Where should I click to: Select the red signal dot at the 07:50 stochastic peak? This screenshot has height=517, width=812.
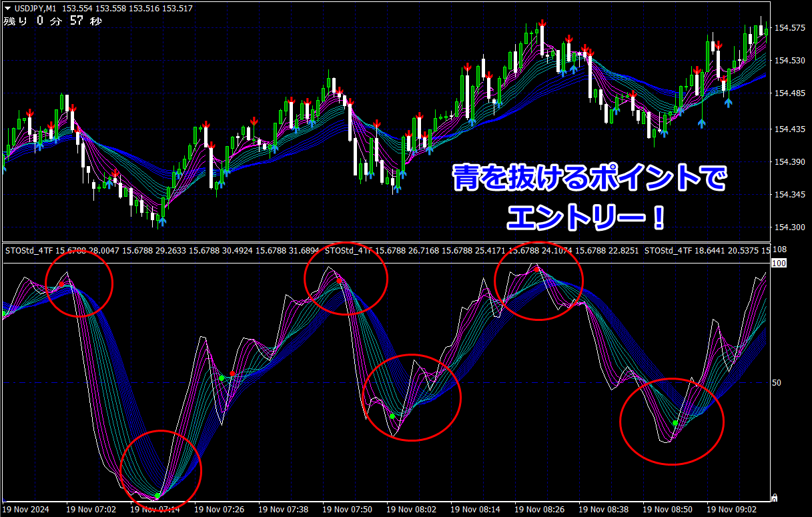click(340, 282)
